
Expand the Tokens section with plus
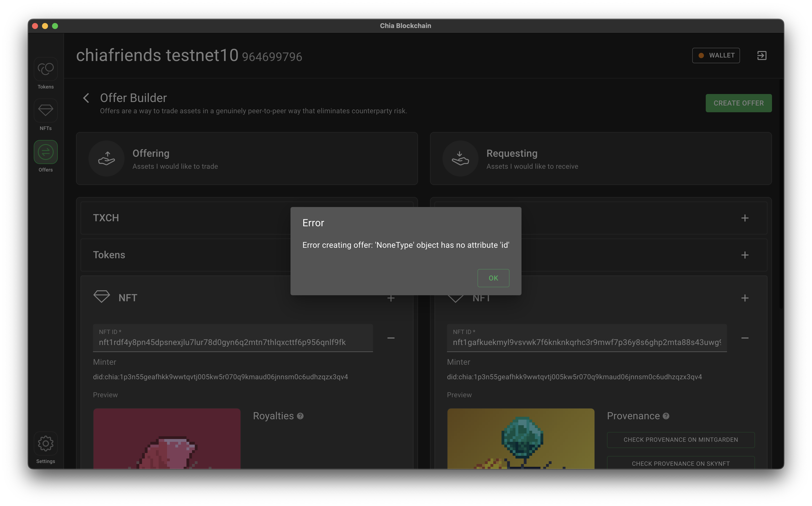(745, 255)
